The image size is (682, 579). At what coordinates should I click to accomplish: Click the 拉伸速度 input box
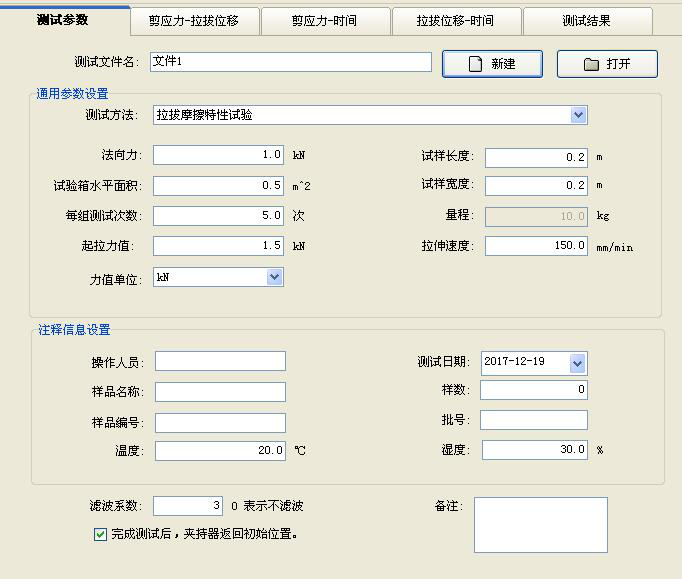pyautogui.click(x=535, y=245)
